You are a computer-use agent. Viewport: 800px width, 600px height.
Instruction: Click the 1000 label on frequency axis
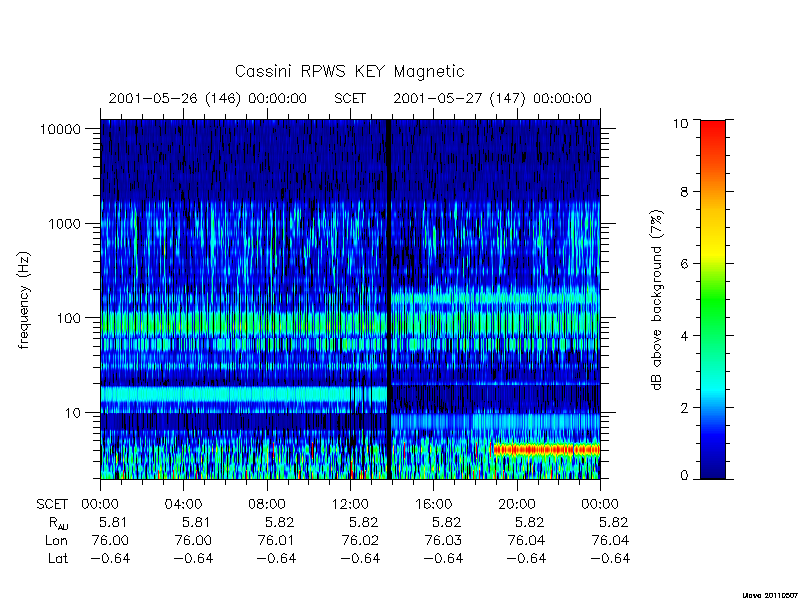tap(65, 224)
